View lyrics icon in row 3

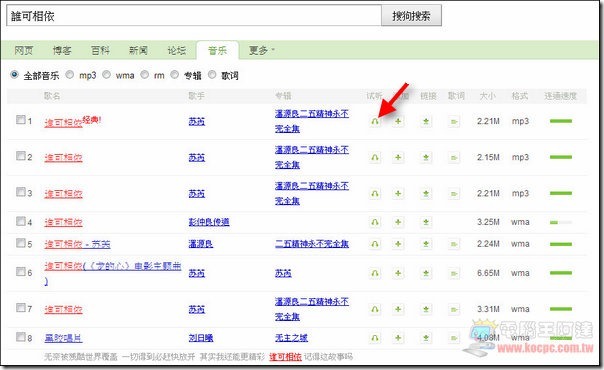pos(454,194)
